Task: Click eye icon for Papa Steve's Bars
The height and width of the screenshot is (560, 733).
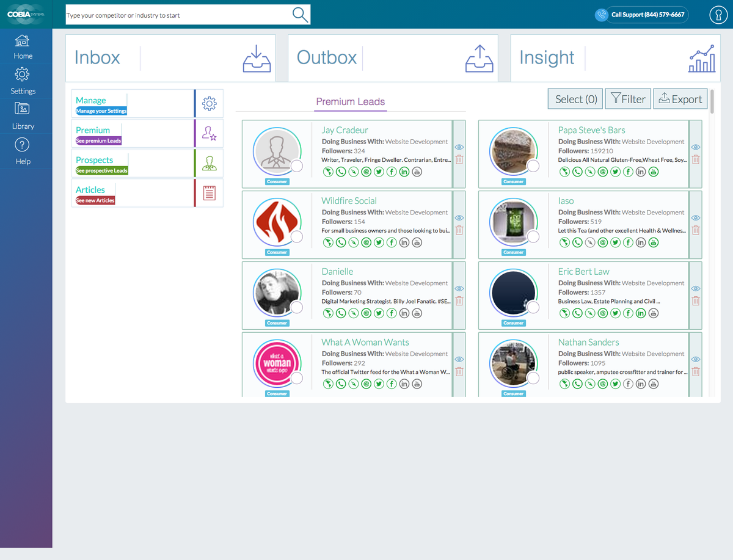Action: (696, 147)
